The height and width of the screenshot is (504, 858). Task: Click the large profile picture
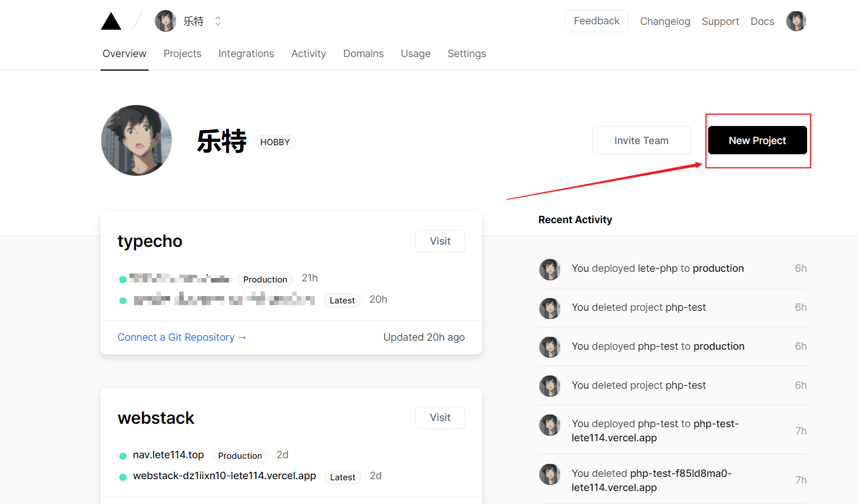coord(137,141)
